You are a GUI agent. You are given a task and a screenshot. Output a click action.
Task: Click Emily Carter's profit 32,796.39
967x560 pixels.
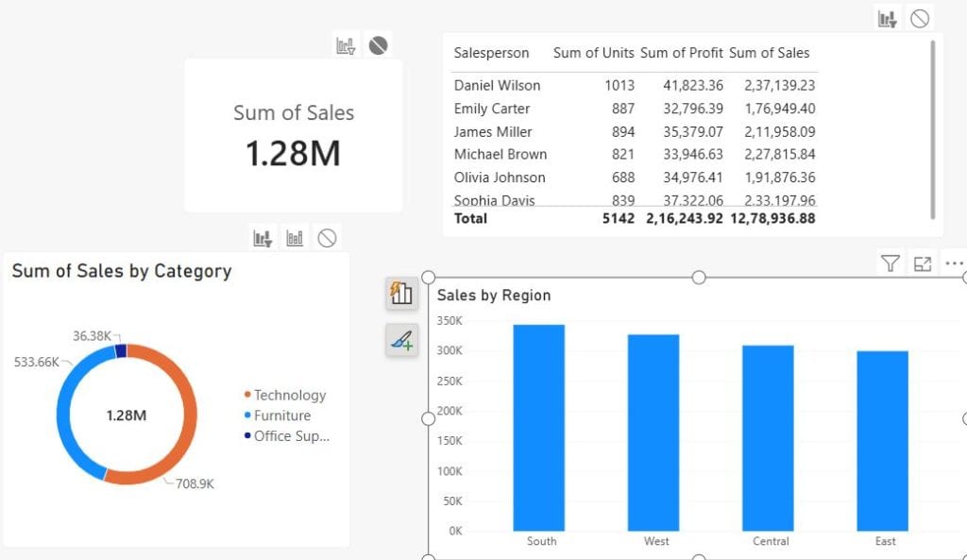[693, 109]
